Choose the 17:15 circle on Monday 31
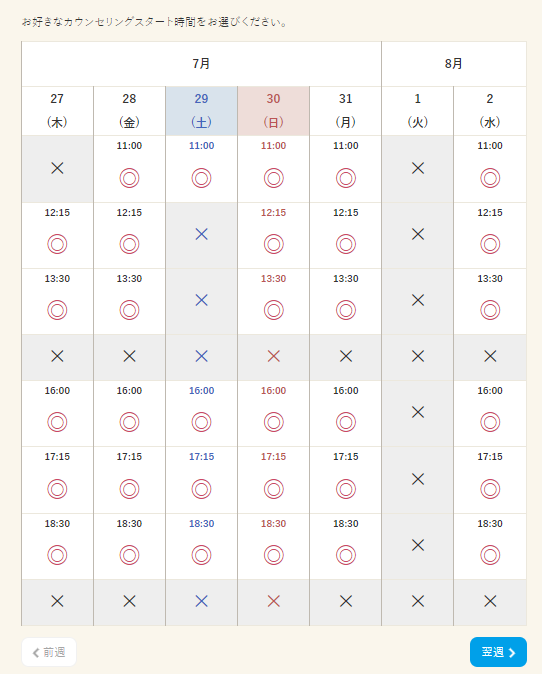The width and height of the screenshot is (542, 674). (346, 489)
